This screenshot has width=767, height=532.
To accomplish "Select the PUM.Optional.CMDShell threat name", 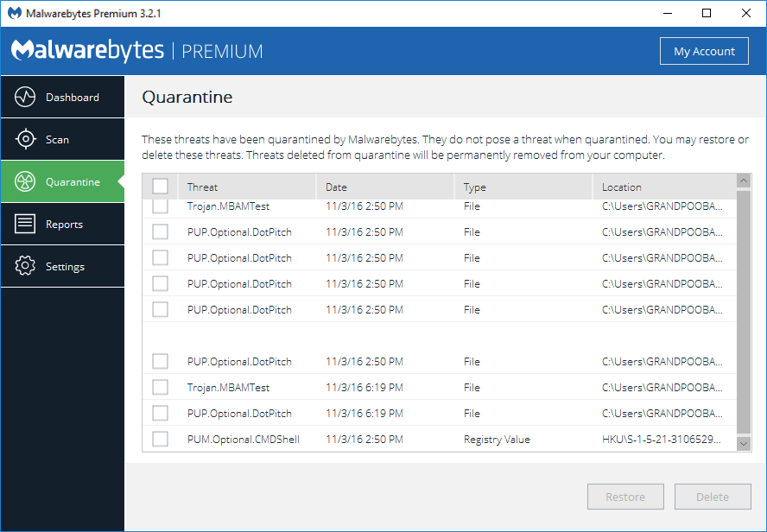I will click(243, 439).
